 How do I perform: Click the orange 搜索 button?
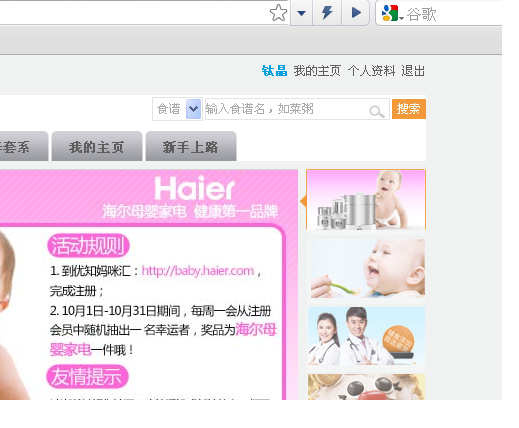pyautogui.click(x=409, y=109)
